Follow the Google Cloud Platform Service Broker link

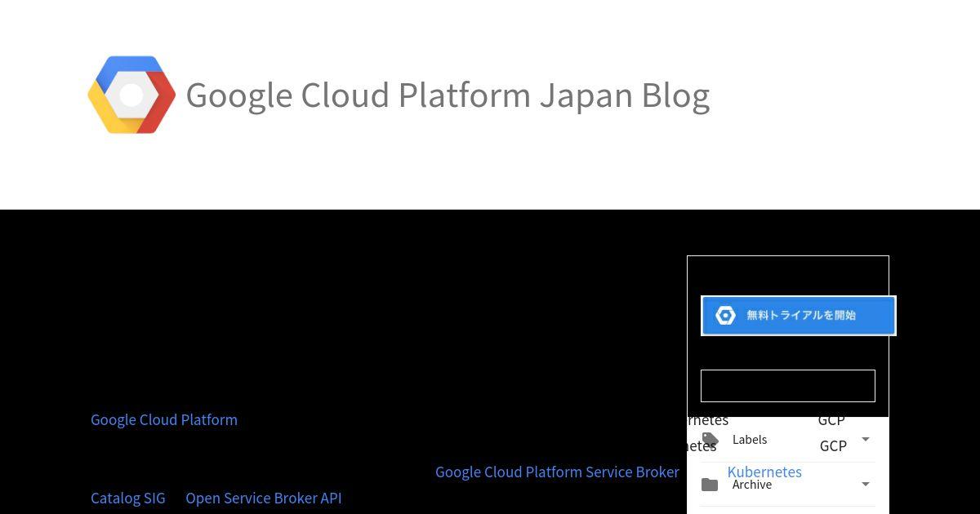coord(557,472)
